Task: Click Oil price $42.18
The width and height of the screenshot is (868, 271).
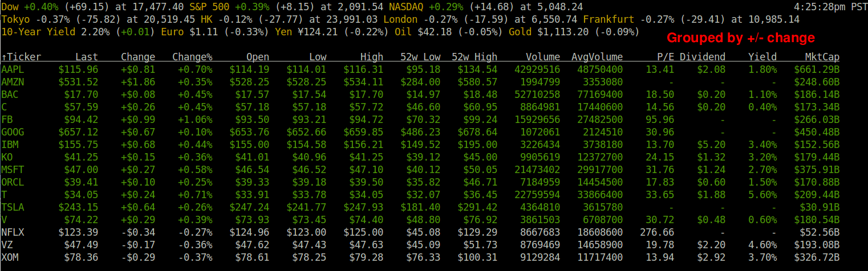Action: [x=435, y=32]
